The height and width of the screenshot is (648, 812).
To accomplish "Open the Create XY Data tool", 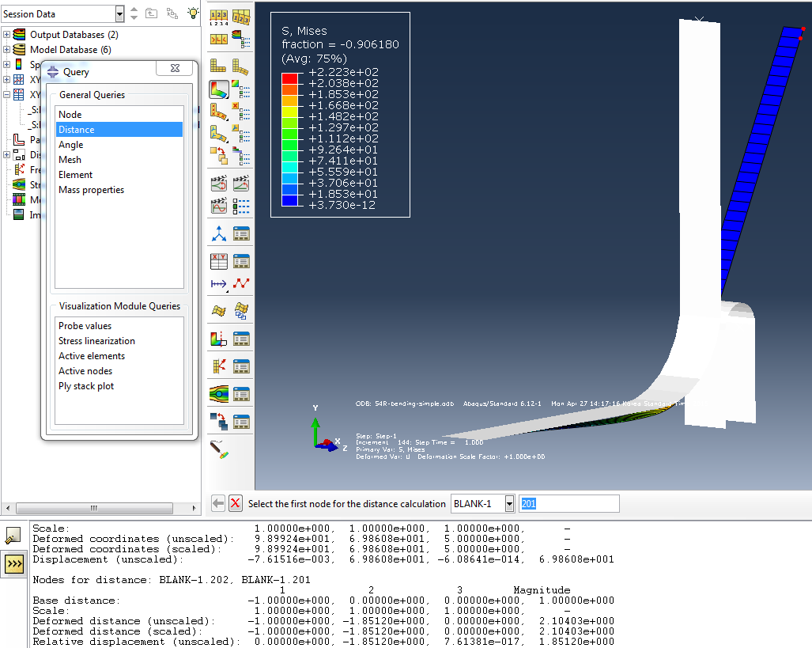I will [x=219, y=261].
